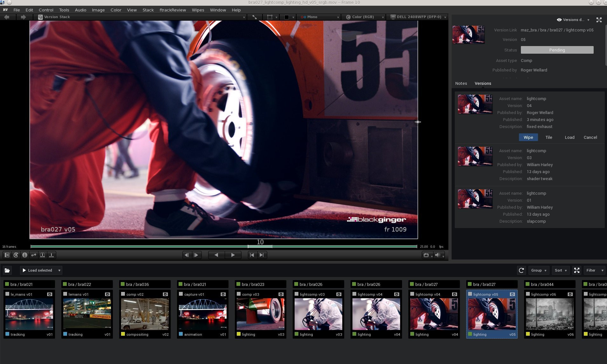This screenshot has height=364, width=607.
Task: Open the loop mode control
Action: tap(427, 255)
